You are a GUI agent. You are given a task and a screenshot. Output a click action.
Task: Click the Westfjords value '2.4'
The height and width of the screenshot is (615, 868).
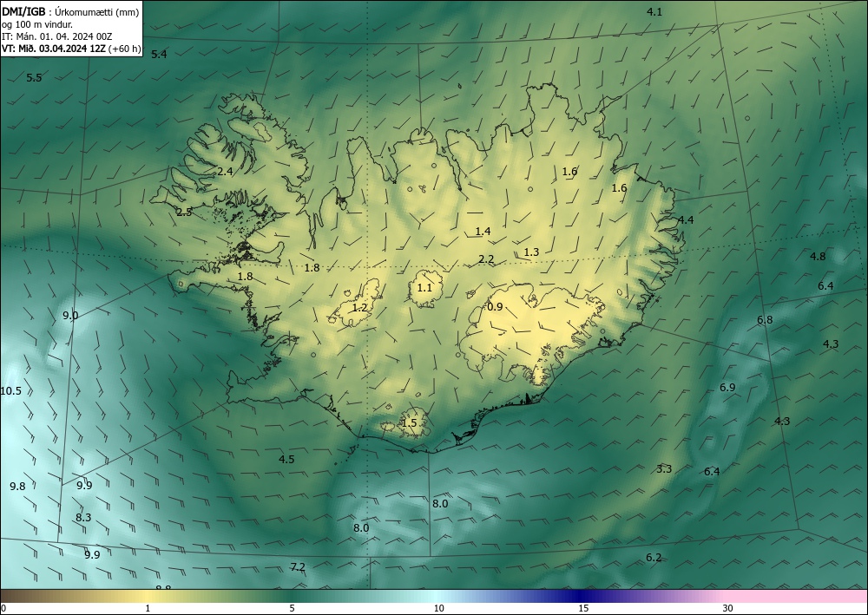225,172
